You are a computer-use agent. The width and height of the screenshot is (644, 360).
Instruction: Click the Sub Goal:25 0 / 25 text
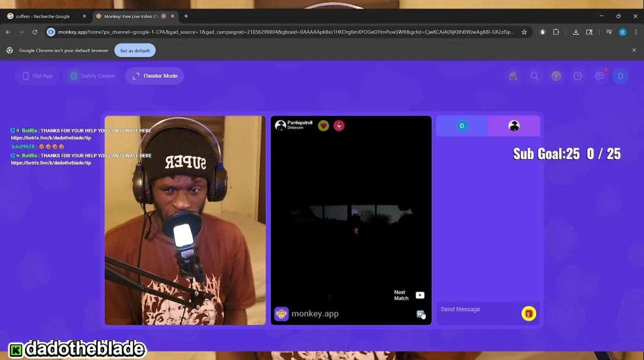point(567,154)
